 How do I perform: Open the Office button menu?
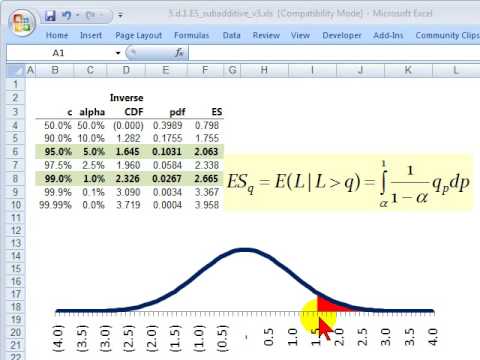click(x=22, y=23)
